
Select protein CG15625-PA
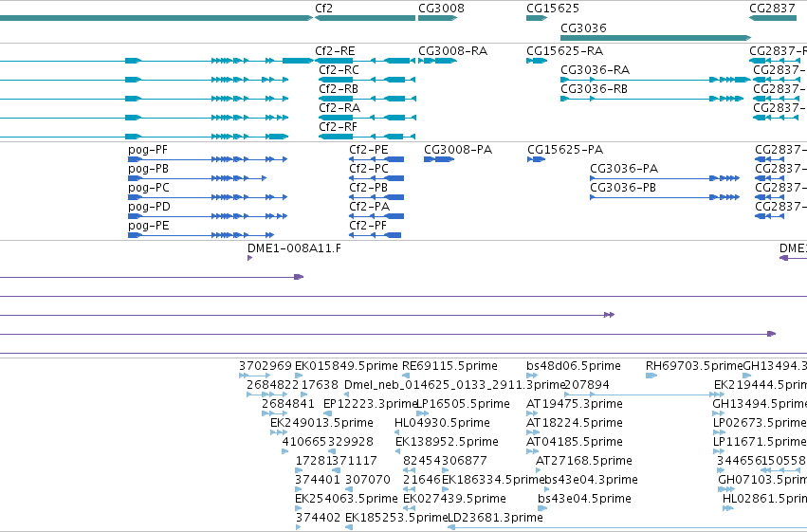(537, 159)
